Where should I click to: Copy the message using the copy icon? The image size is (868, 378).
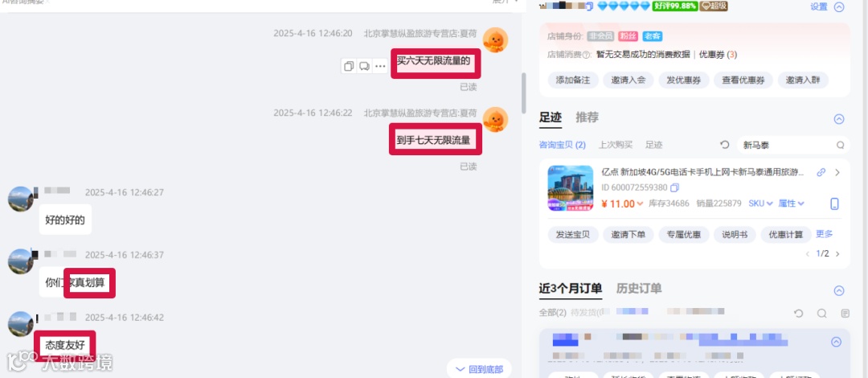pyautogui.click(x=349, y=67)
